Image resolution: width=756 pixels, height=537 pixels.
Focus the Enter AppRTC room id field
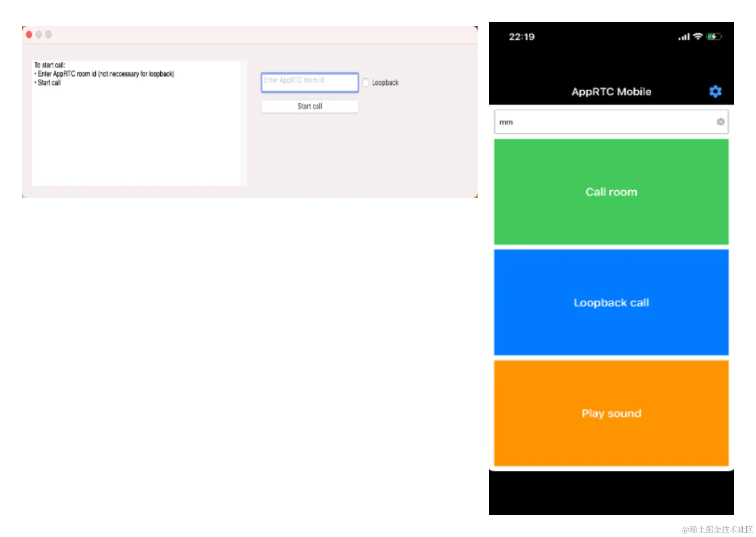(310, 82)
